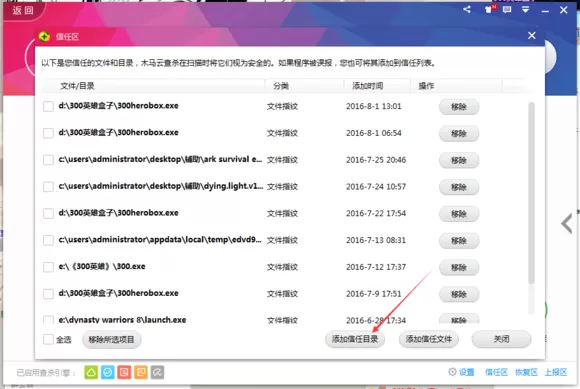Click the orange engine icon
Viewport: 580px width, 389px height.
point(141,372)
